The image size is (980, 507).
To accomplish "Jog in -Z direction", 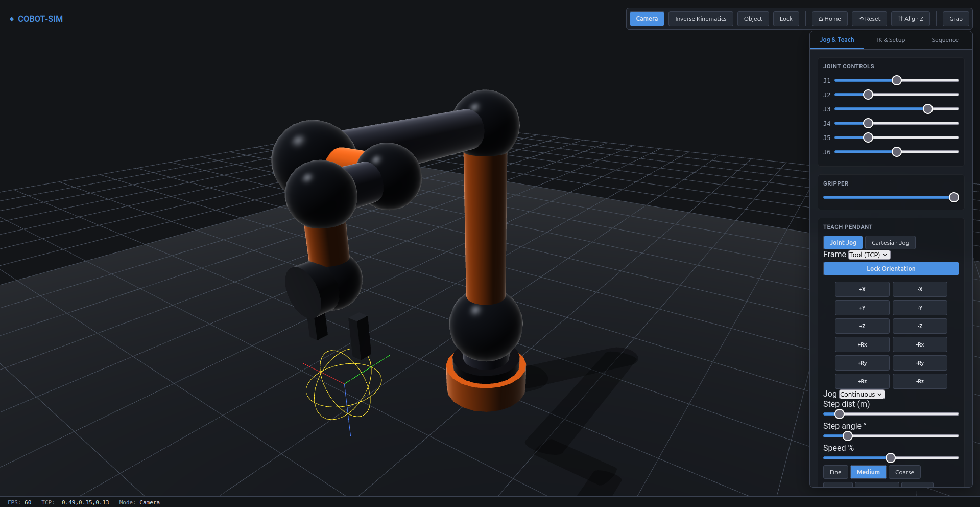I will pos(920,326).
